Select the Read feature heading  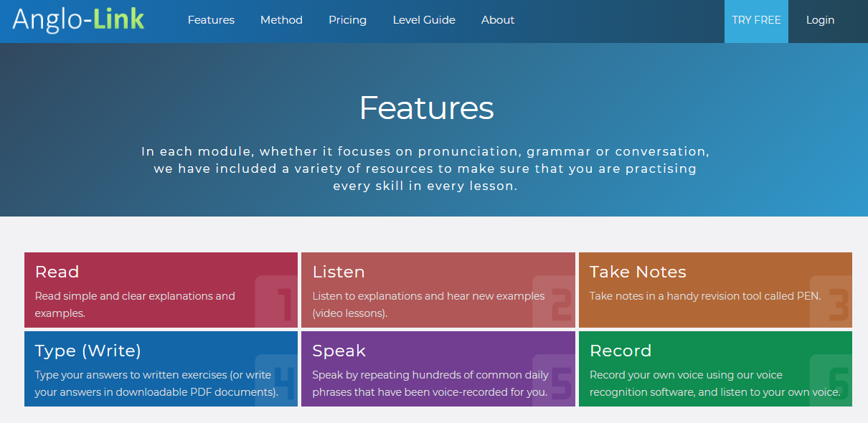point(57,272)
